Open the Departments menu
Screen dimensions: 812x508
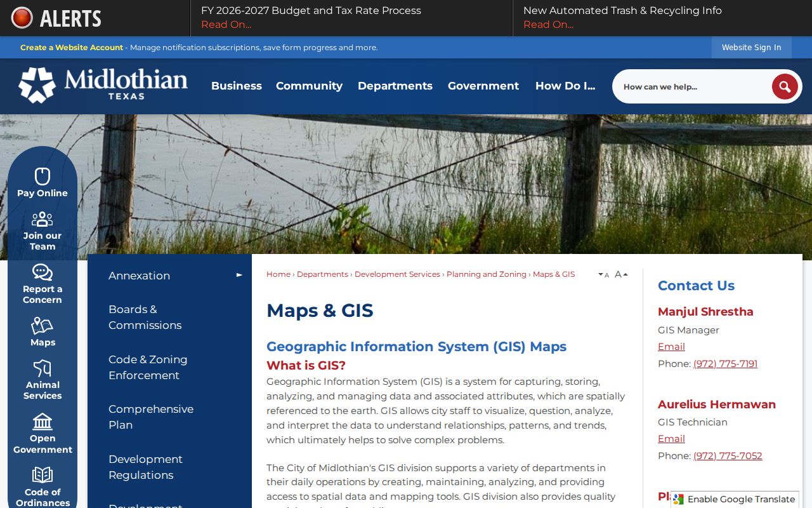[x=395, y=86]
